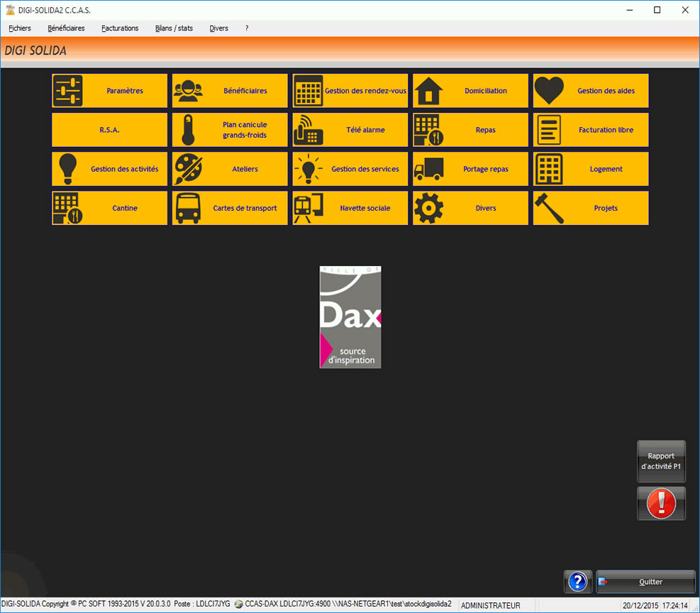
Task: Click the thermometer icon for Plan canicule
Action: 188,130
